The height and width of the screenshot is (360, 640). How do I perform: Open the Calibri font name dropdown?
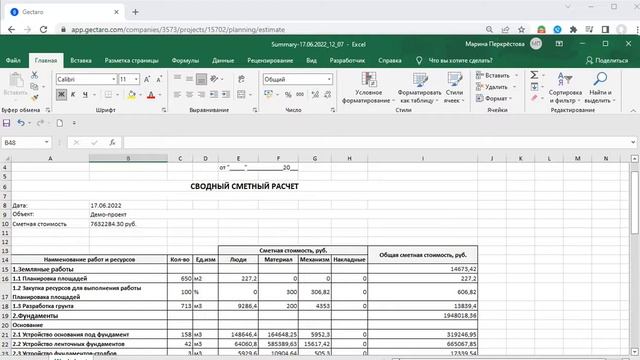113,79
